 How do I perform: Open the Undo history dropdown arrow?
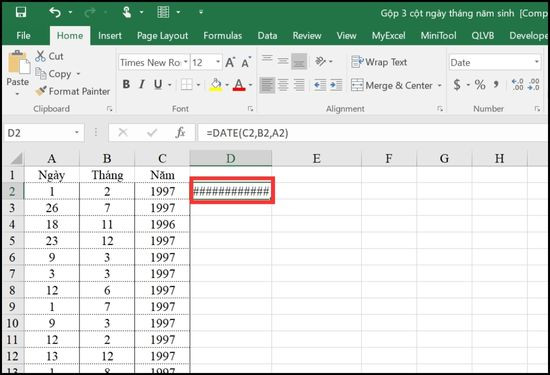[x=70, y=13]
